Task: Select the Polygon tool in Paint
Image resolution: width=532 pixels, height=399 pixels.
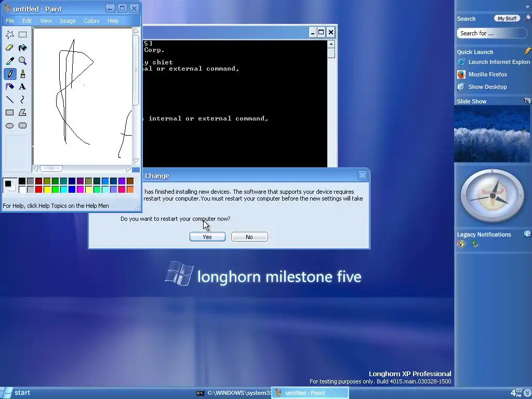Action: [x=23, y=112]
